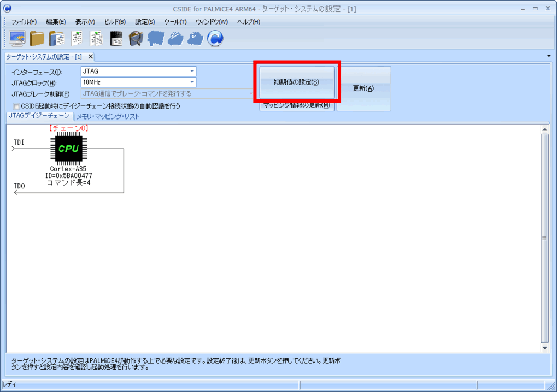Open the ビルド(B) menu

point(115,22)
